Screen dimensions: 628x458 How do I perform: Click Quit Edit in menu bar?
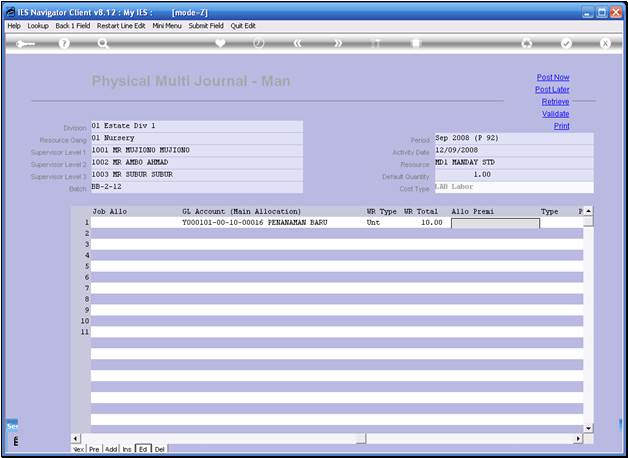(243, 26)
